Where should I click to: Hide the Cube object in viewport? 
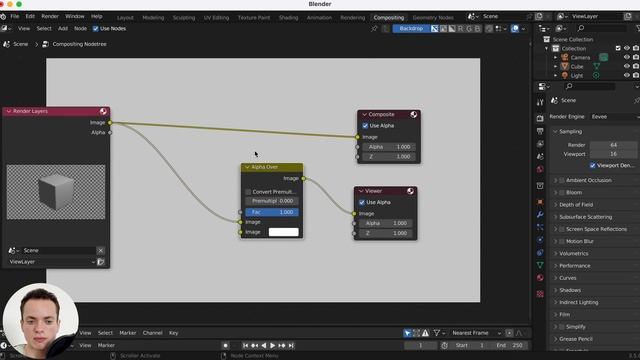pos(627,67)
